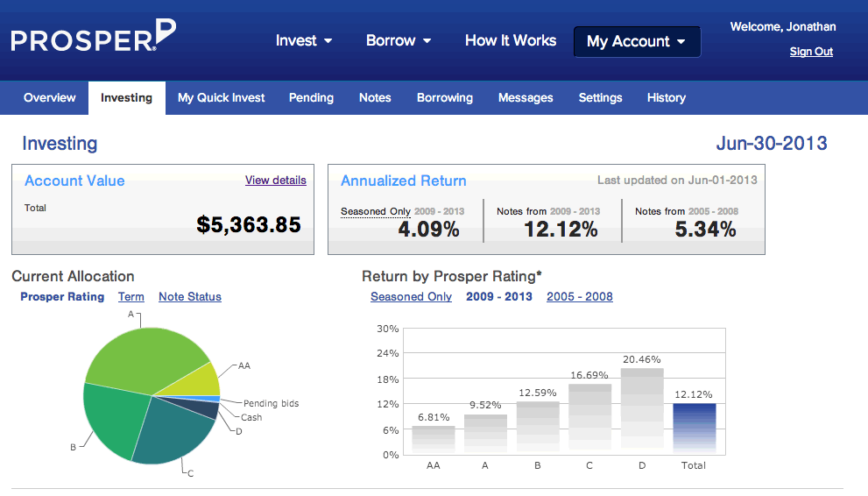Click the Annualized Return heading
868x496 pixels.
tap(404, 181)
